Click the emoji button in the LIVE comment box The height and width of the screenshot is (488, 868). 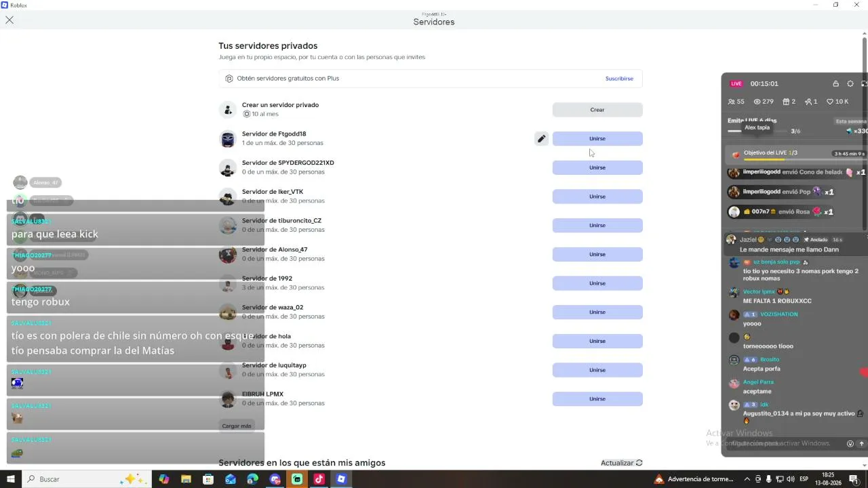[x=850, y=444]
